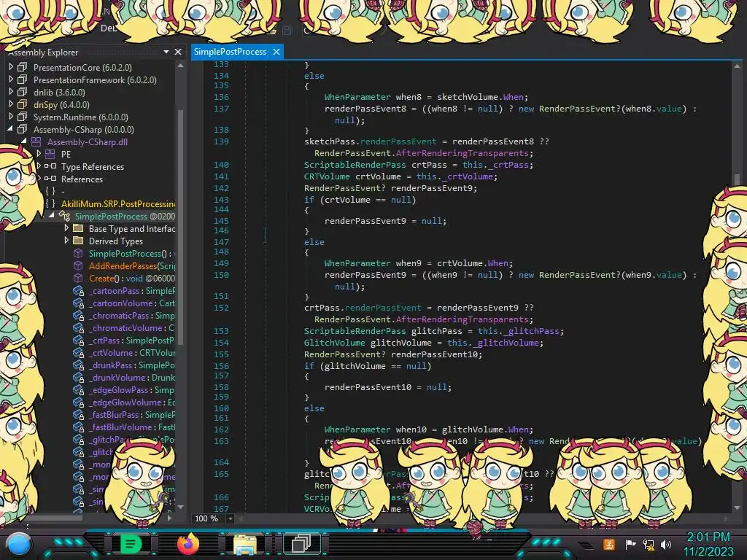Expand the PE node arrow

(x=39, y=153)
